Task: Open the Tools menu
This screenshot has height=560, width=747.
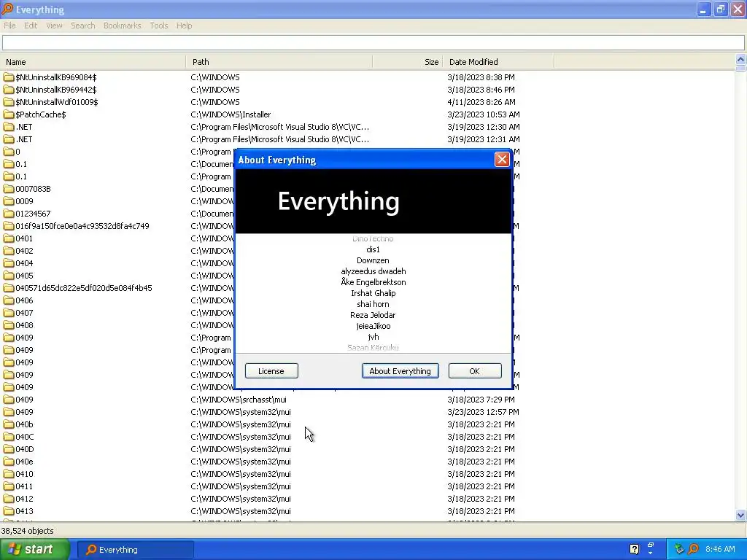Action: [x=158, y=26]
